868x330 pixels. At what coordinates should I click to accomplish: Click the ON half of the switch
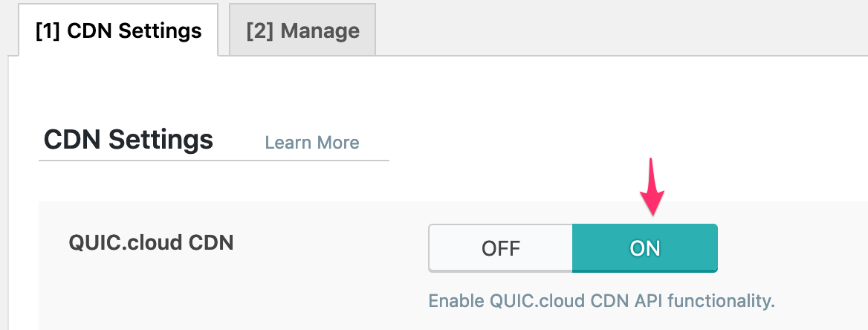644,248
